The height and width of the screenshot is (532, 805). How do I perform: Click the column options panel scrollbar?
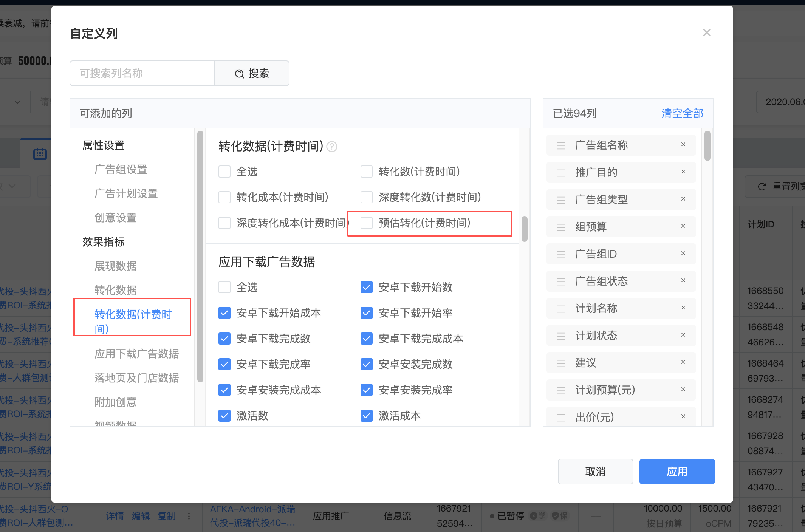point(524,229)
